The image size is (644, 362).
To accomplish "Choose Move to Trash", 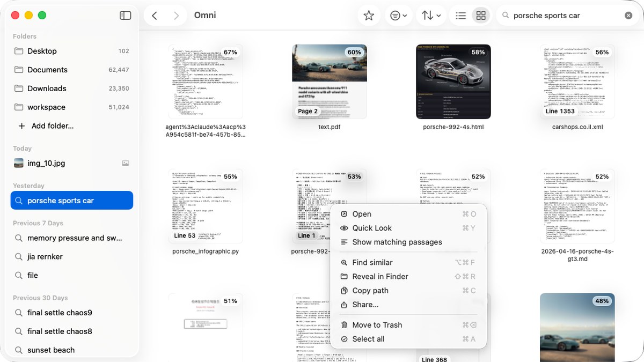I will [x=408, y=324].
